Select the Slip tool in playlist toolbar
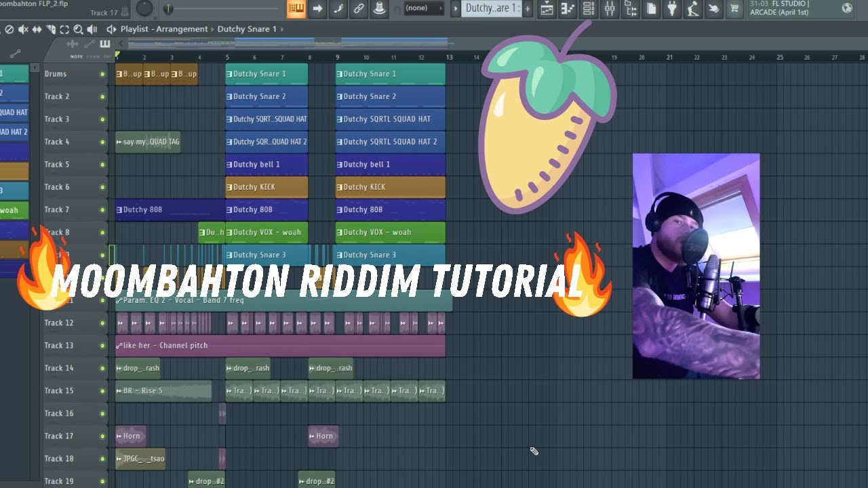Image resolution: width=868 pixels, height=488 pixels. pyautogui.click(x=37, y=29)
